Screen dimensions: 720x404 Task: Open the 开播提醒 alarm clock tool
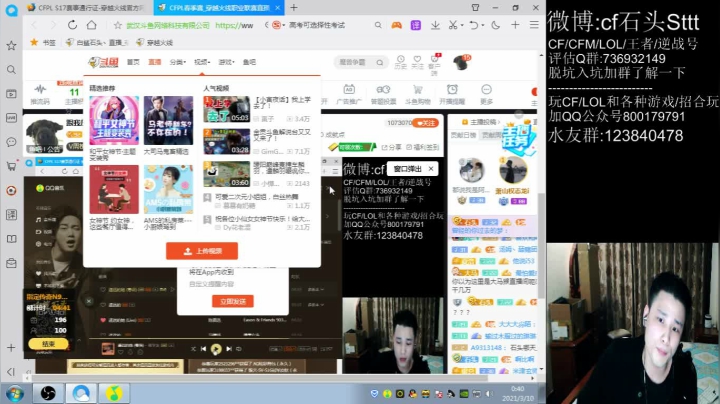coord(452,94)
